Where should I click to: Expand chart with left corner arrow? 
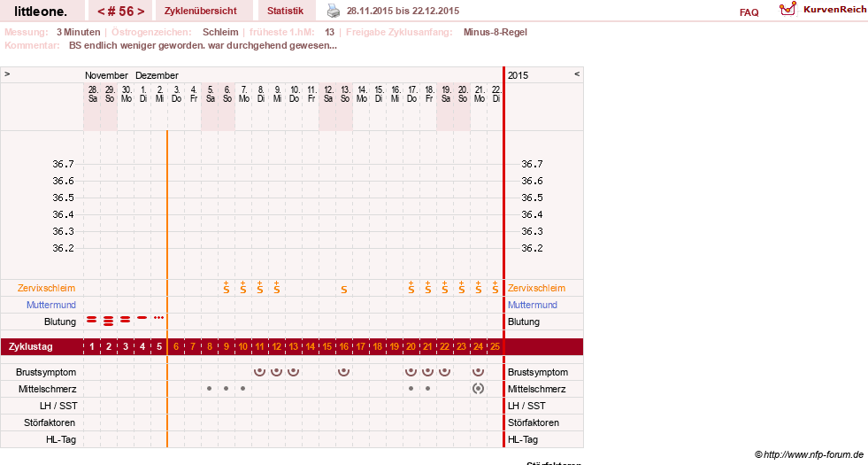[x=7, y=74]
